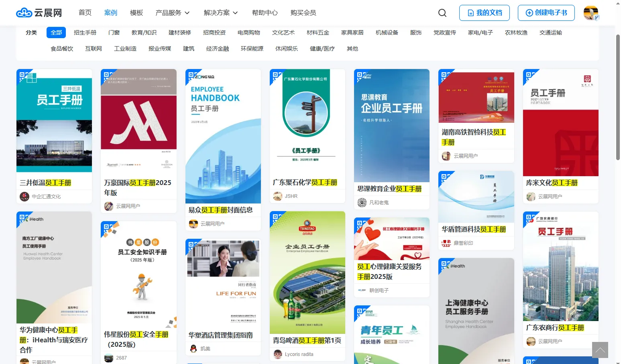Viewport: 621px width, 364px height.
Task: Filter by 互联网 category
Action: [94, 49]
